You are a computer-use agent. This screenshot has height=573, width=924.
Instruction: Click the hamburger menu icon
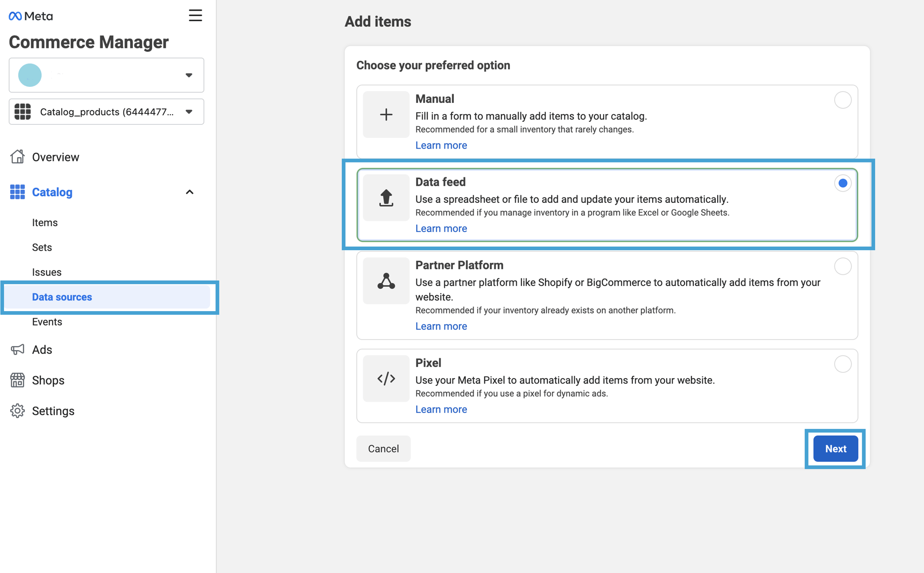coord(195,16)
